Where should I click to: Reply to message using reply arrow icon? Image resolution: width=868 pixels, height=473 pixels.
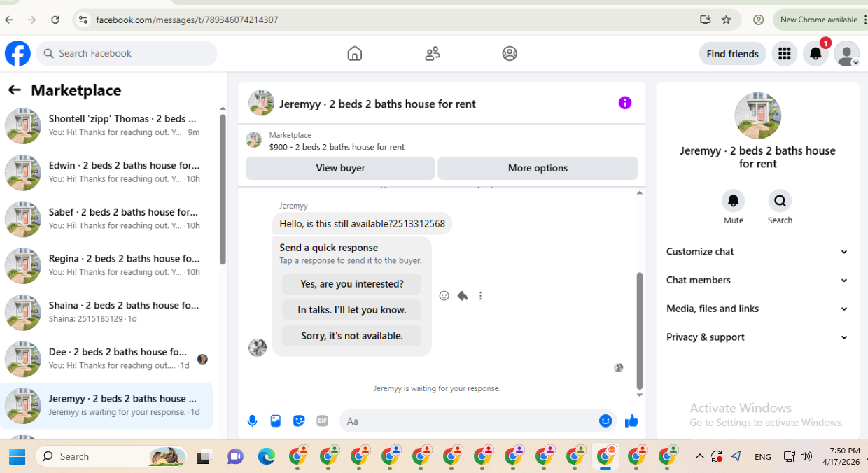click(463, 296)
